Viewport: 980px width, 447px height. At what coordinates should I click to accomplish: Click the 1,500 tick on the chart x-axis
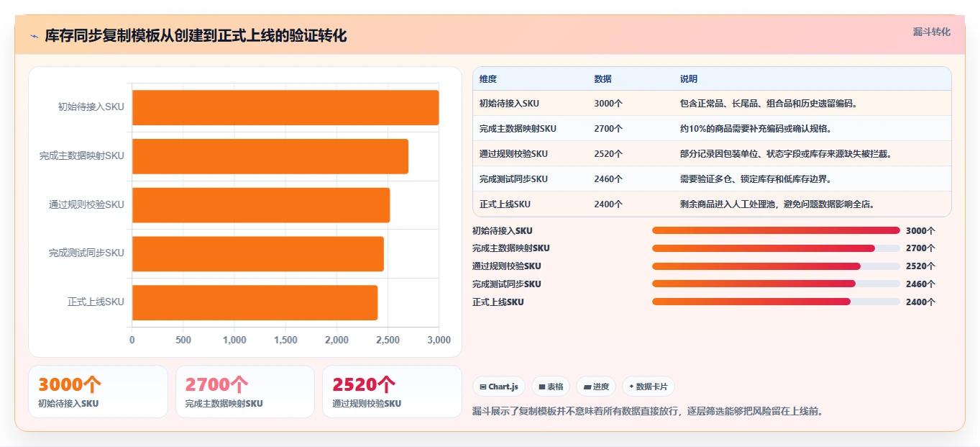(285, 340)
